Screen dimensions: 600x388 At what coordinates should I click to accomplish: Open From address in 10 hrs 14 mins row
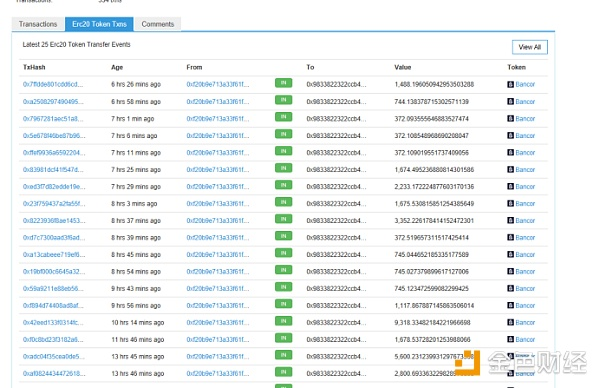click(218, 322)
